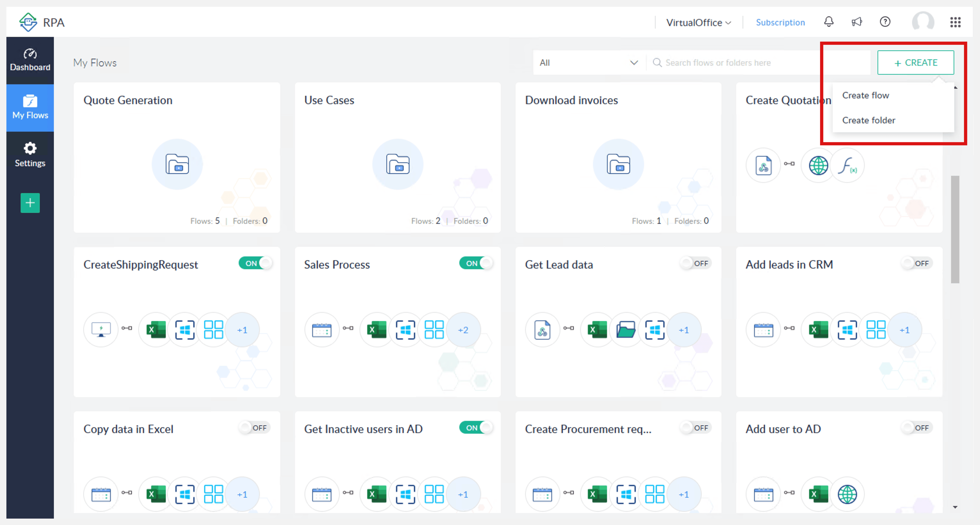The image size is (980, 525).
Task: Turn off CreateShippingRequest flow toggle
Action: [255, 263]
